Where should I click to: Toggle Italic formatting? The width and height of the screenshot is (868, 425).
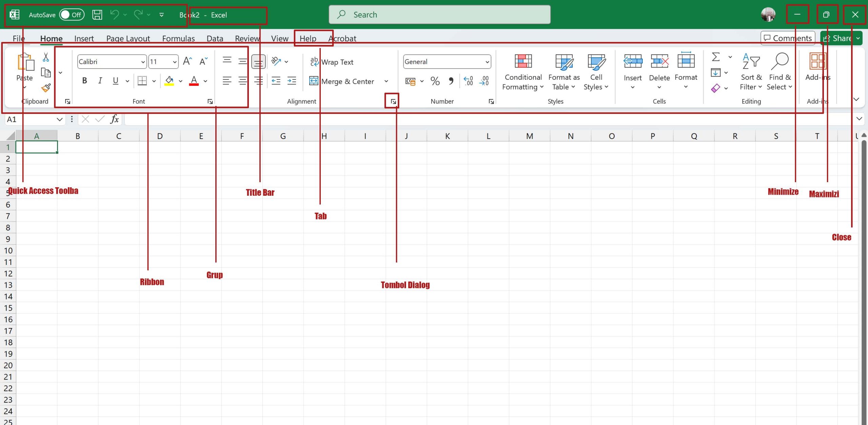(100, 81)
